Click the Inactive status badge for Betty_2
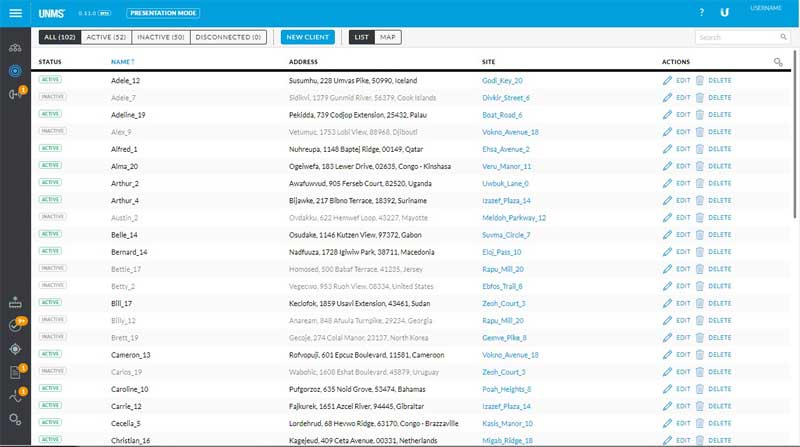 [53, 285]
